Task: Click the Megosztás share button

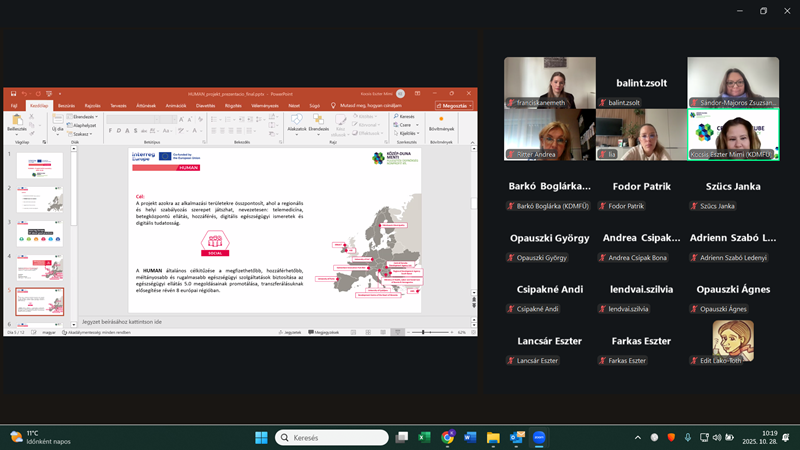Action: 454,105
